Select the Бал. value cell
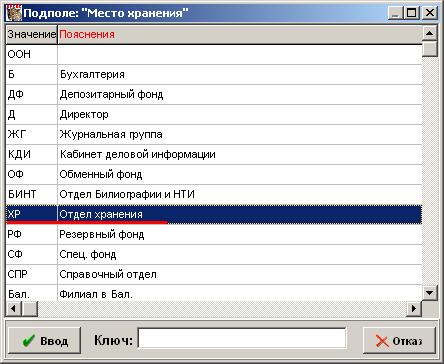444x364 pixels. tap(32, 293)
